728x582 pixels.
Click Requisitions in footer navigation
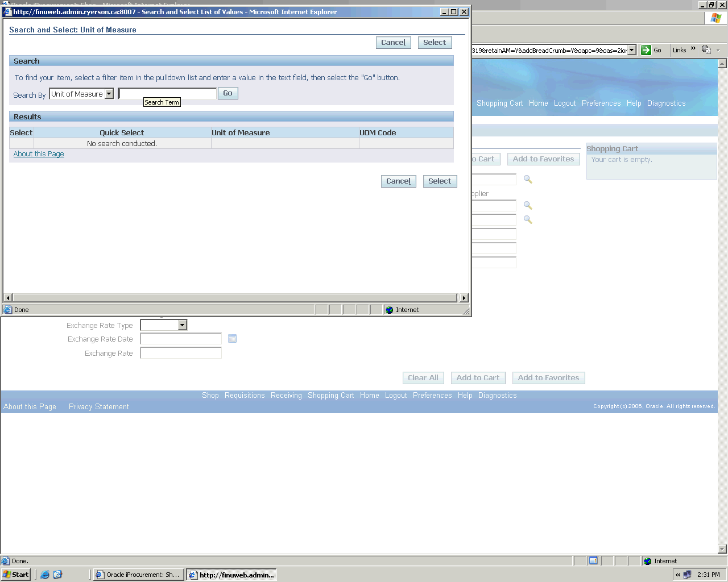pos(245,396)
